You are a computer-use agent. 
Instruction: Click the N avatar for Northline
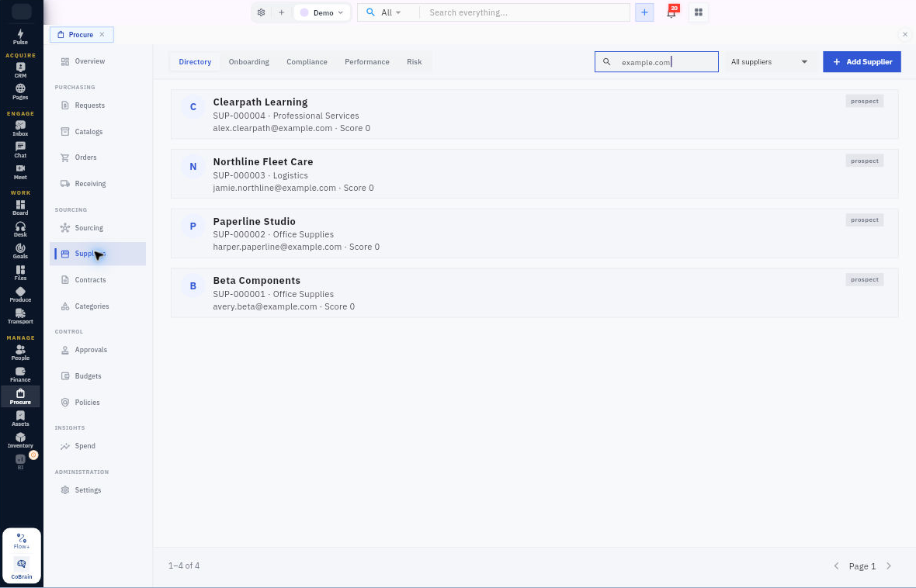pyautogui.click(x=193, y=167)
